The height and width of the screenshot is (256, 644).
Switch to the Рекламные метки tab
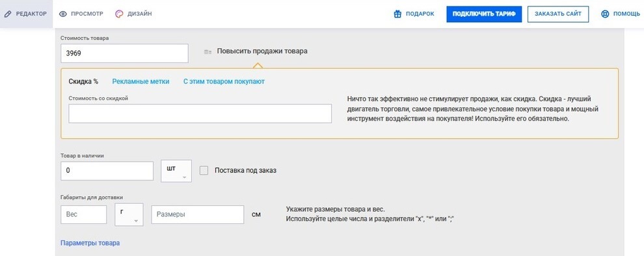pos(141,81)
